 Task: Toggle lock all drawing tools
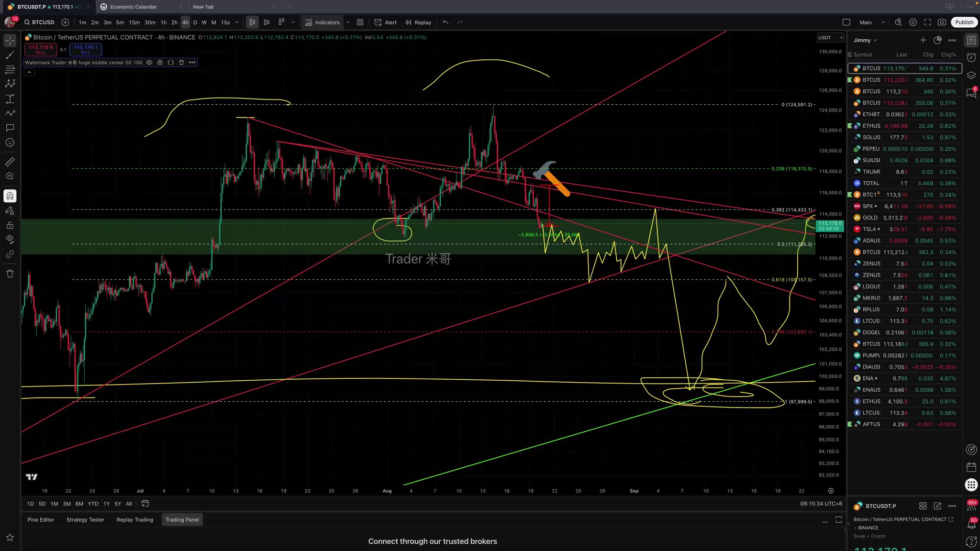click(x=10, y=225)
